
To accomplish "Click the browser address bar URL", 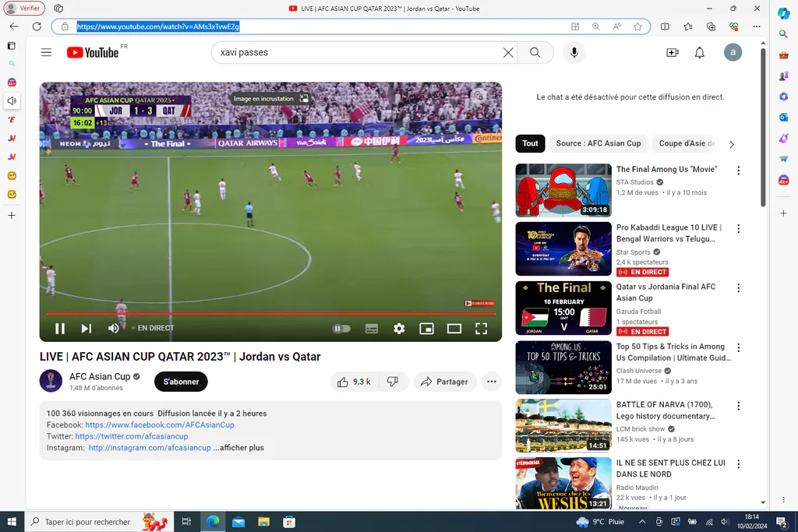I will click(x=157, y=26).
